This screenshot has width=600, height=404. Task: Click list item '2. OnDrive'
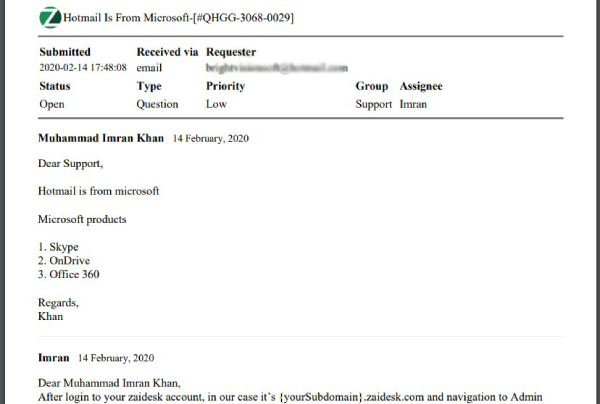[64, 261]
